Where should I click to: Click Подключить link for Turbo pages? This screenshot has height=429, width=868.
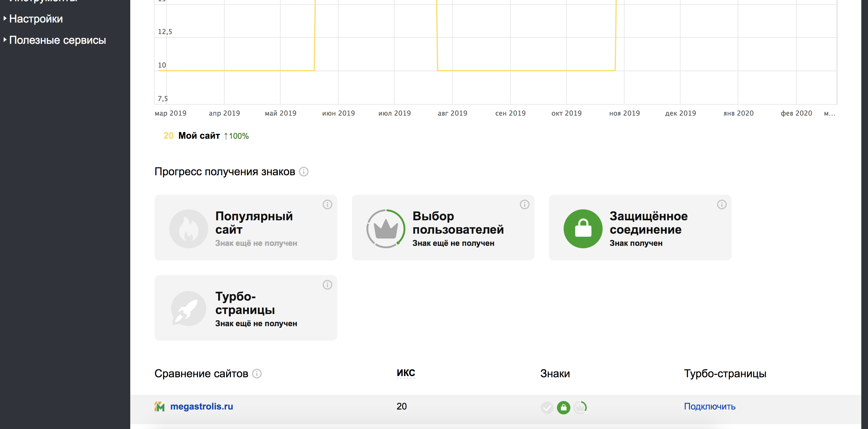(x=709, y=406)
